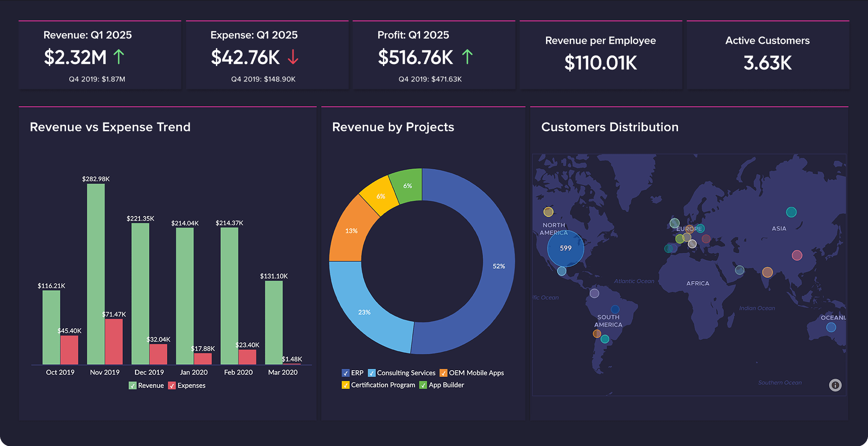Hide OEM Mobile Apps series checkbox
The width and height of the screenshot is (868, 446).
pos(443,373)
